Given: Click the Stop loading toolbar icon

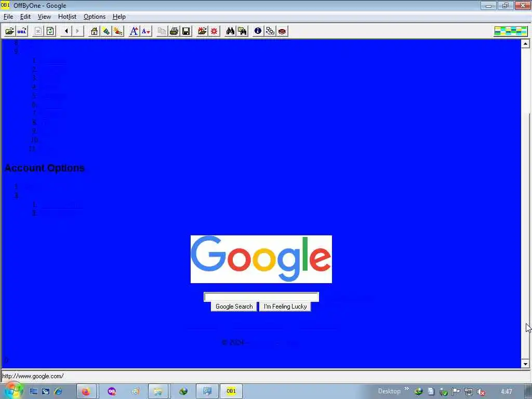Looking at the screenshot, I should click(38, 31).
